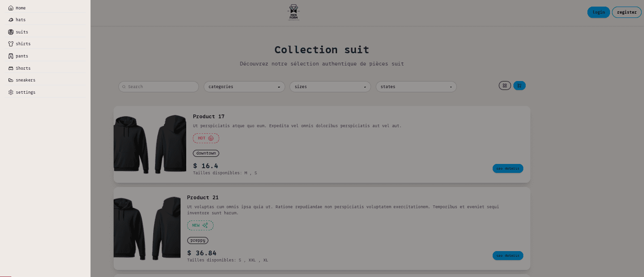Click the register button
644x277 pixels.
(x=627, y=12)
